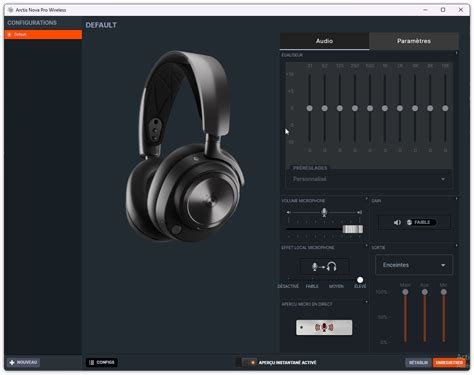
Task: Set sidetone level to DÉSACTIVÉ
Action: pos(288,286)
